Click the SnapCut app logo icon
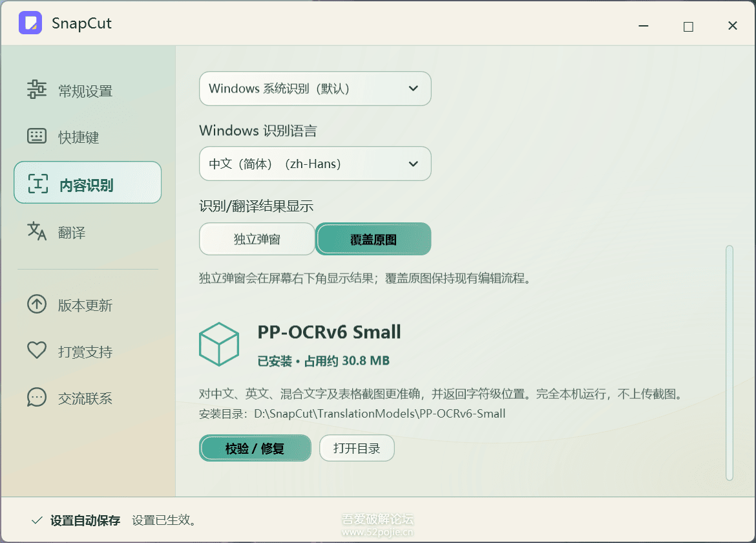Screen dimensions: 756x543 coord(30,23)
